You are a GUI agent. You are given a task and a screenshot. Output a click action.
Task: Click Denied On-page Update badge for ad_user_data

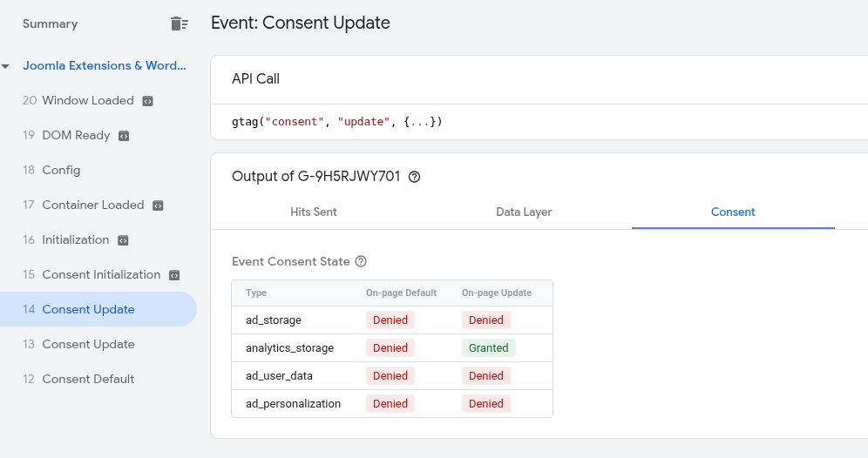486,375
